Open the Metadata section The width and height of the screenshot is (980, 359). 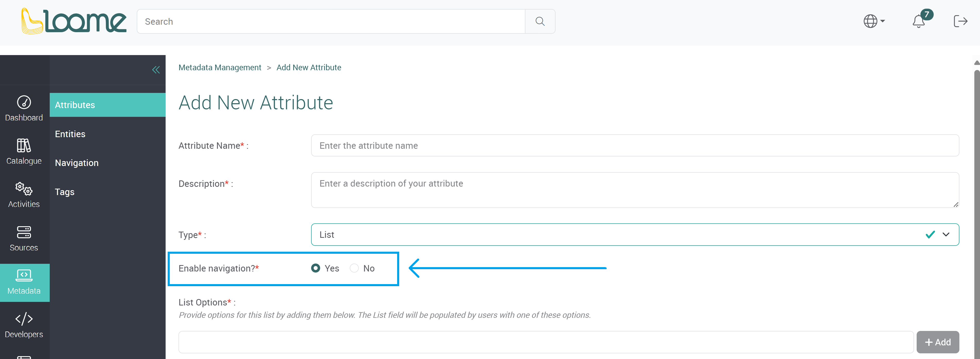pos(25,283)
